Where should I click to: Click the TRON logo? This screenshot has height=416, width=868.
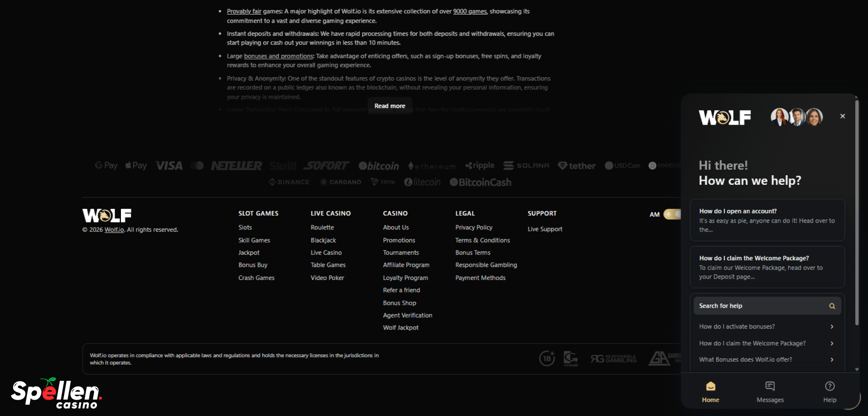[x=383, y=182]
